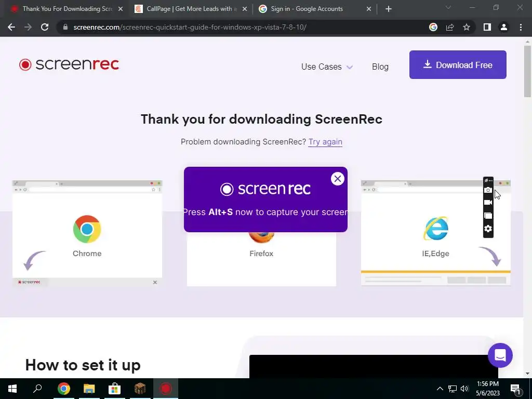Open notification center
532x399 pixels.
point(515,389)
